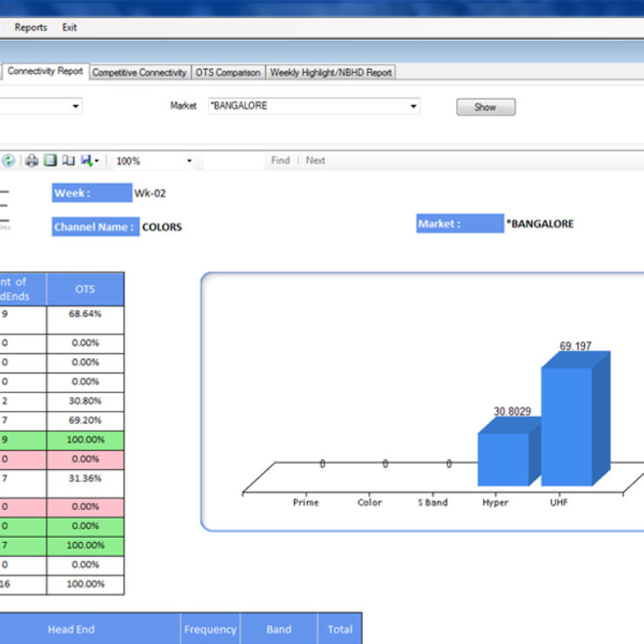Expand the Export format dropdown arrow
Screen dimensions: 644x644
(97, 161)
